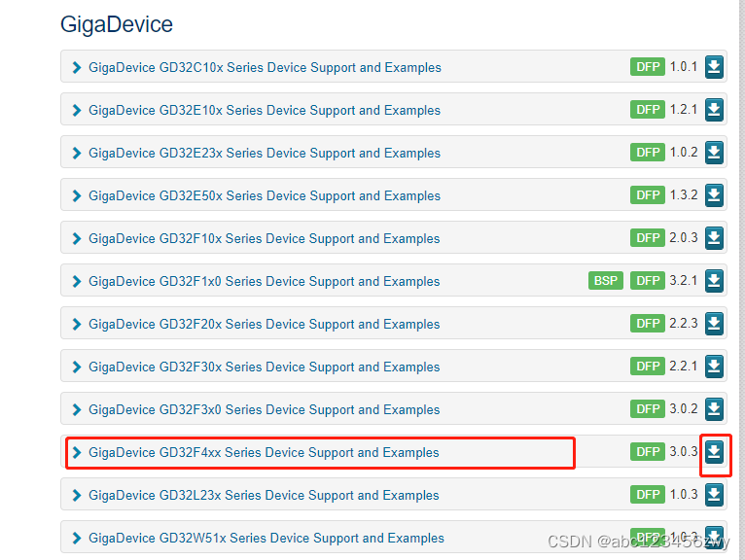Download the GD32F1x0 pack version 3.2.1
The image size is (745, 560).
point(714,281)
